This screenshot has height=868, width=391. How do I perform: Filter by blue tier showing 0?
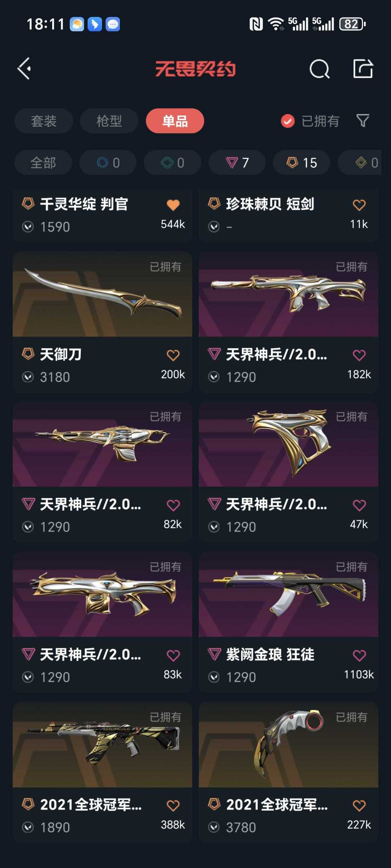coord(108,163)
